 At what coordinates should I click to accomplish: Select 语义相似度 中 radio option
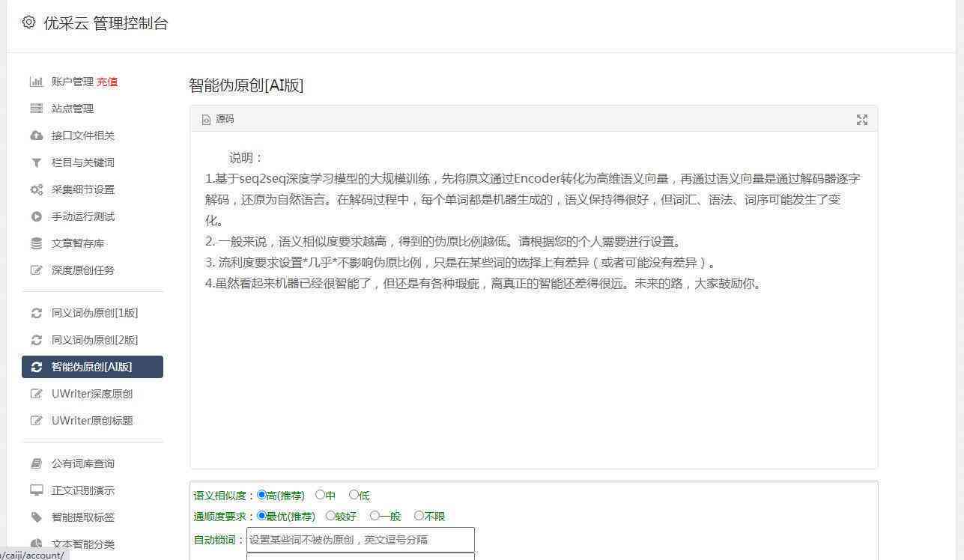point(320,495)
